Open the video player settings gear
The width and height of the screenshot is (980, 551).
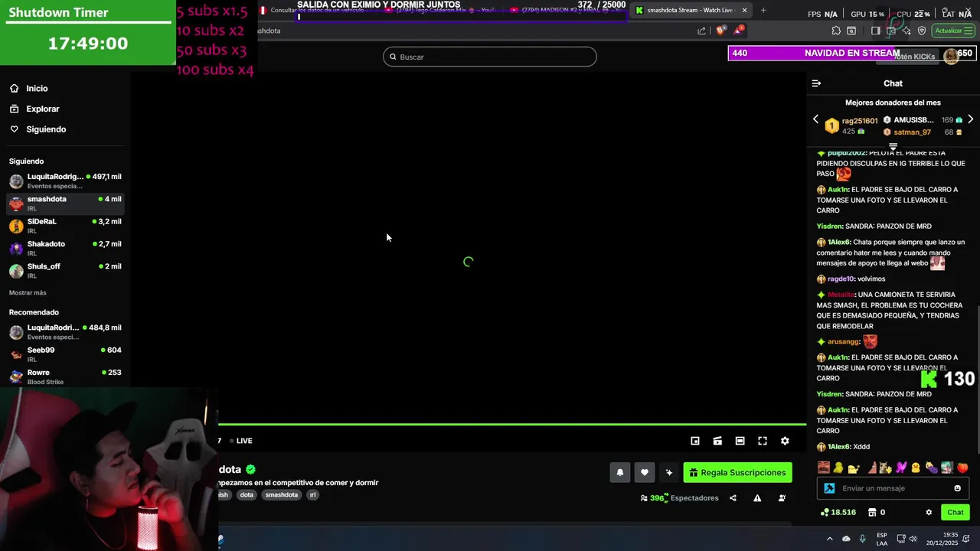tap(785, 441)
